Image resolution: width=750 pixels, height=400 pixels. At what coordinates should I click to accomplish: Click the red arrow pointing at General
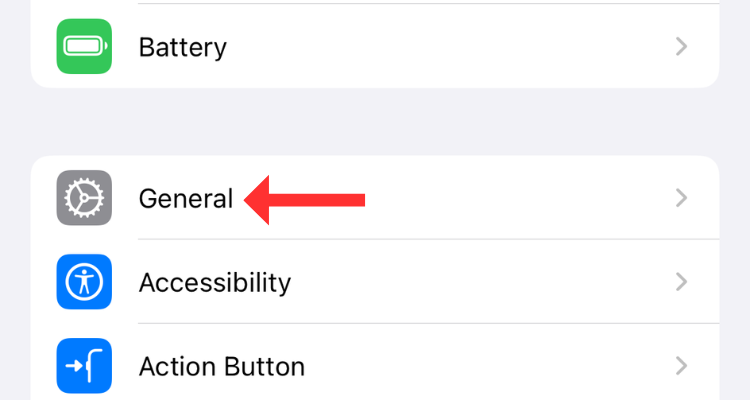coord(305,199)
